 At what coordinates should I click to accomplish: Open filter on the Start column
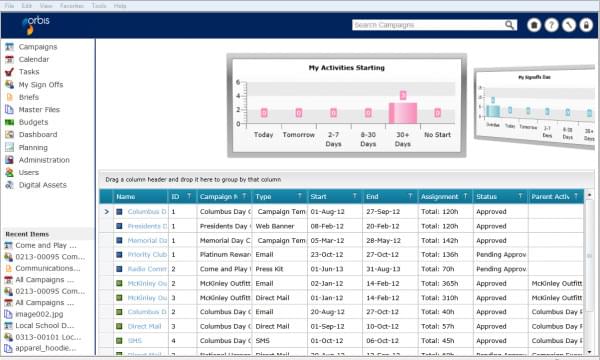pyautogui.click(x=355, y=196)
